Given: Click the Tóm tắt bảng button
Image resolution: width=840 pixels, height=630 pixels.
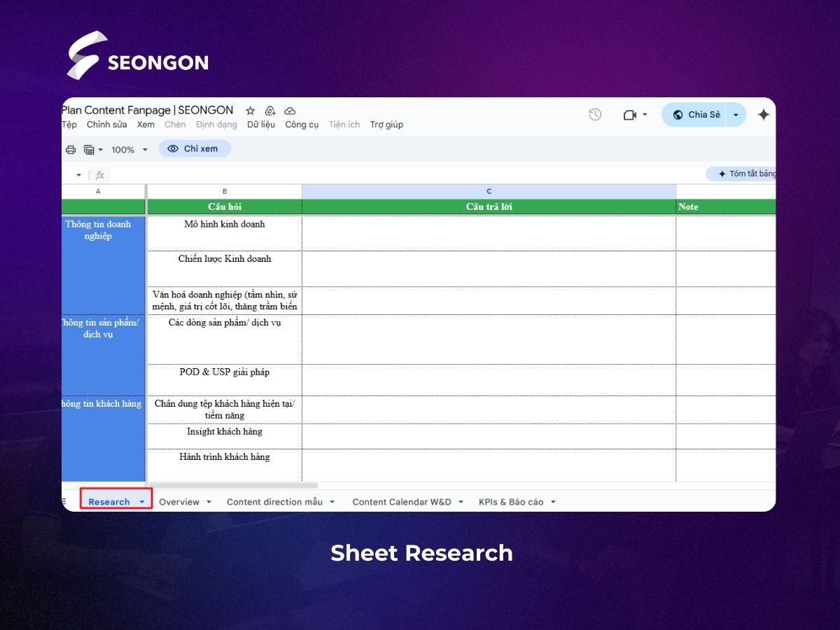Looking at the screenshot, I should [x=742, y=174].
